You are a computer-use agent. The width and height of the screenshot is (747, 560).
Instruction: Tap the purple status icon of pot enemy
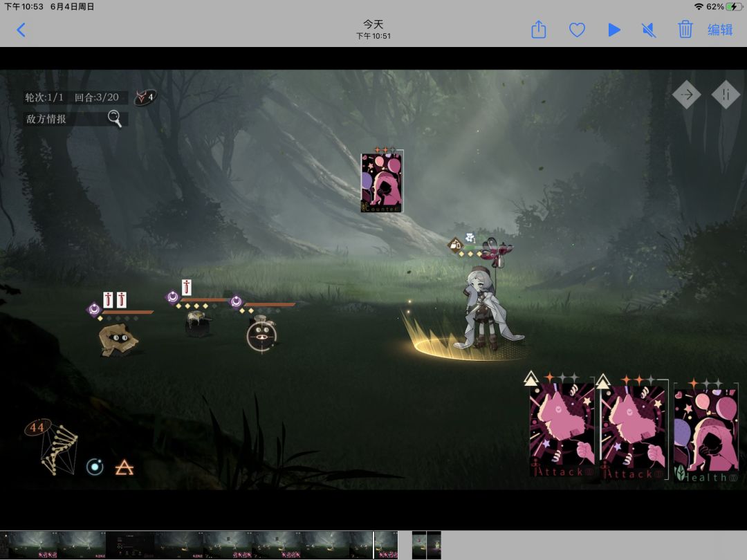point(172,297)
